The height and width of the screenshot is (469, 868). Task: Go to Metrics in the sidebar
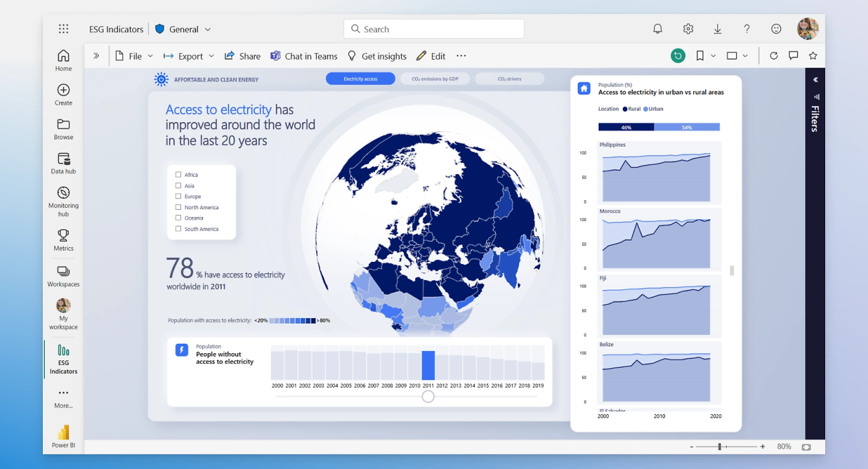(x=64, y=239)
